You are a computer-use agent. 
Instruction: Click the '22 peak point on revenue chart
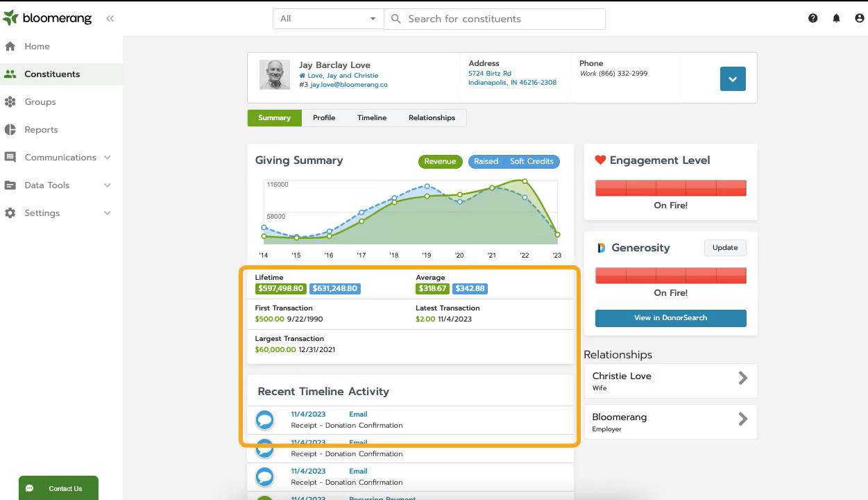pyautogui.click(x=525, y=181)
